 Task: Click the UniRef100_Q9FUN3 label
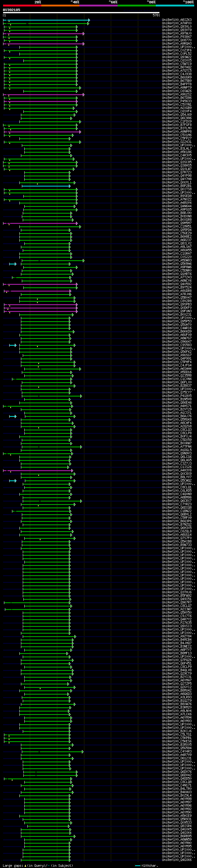click(176, 311)
